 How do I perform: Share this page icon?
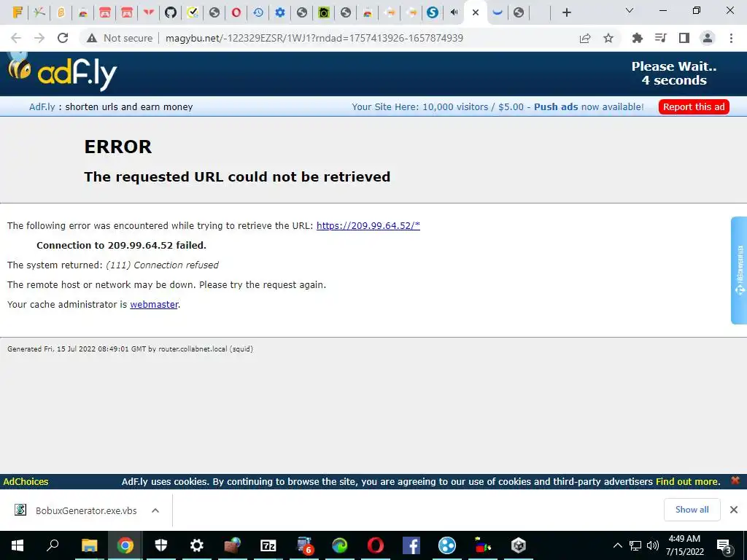[x=585, y=38]
